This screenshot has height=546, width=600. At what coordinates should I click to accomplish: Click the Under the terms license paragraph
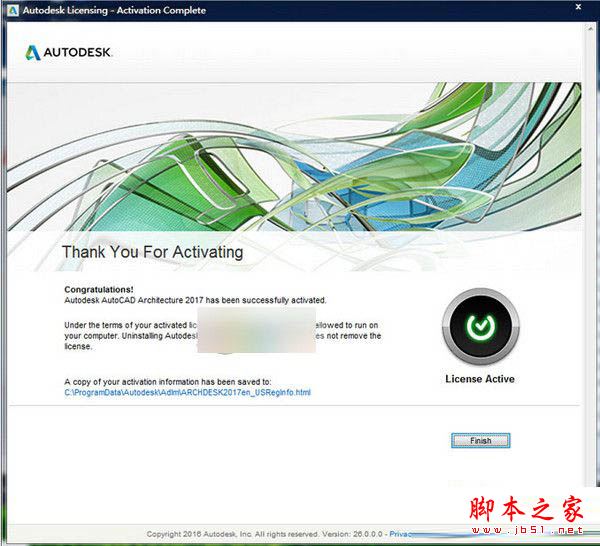[x=130, y=325]
